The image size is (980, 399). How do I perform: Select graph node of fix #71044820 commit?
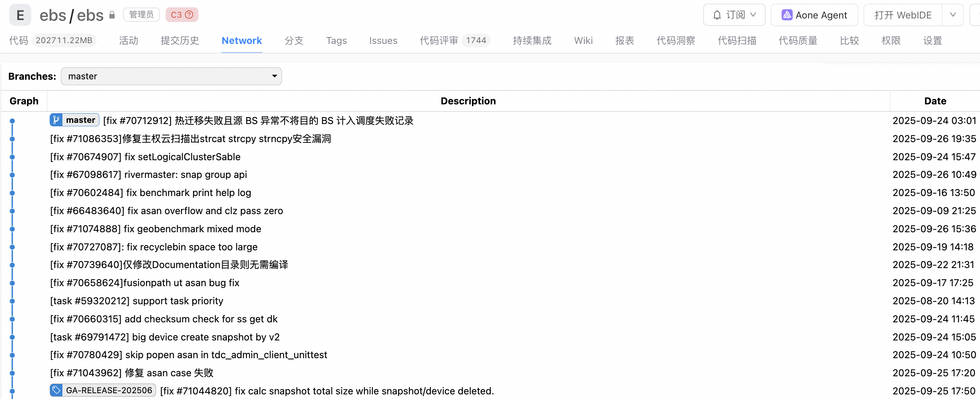pos(12,391)
